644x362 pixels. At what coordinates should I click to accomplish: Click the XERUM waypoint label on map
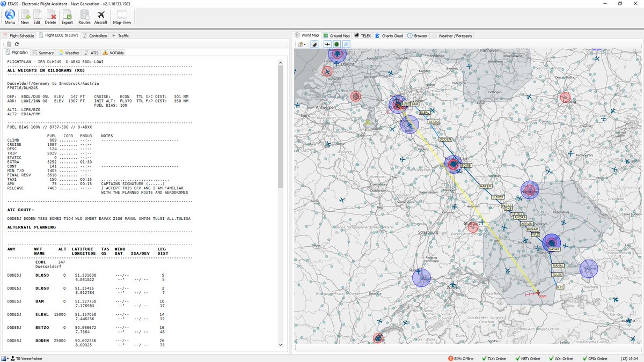[526, 223]
